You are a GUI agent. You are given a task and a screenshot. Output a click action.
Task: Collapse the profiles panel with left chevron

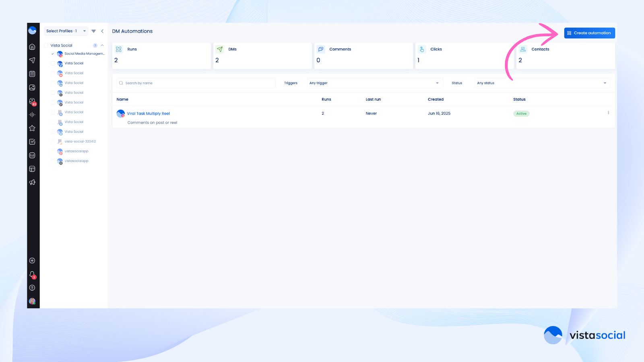(102, 31)
